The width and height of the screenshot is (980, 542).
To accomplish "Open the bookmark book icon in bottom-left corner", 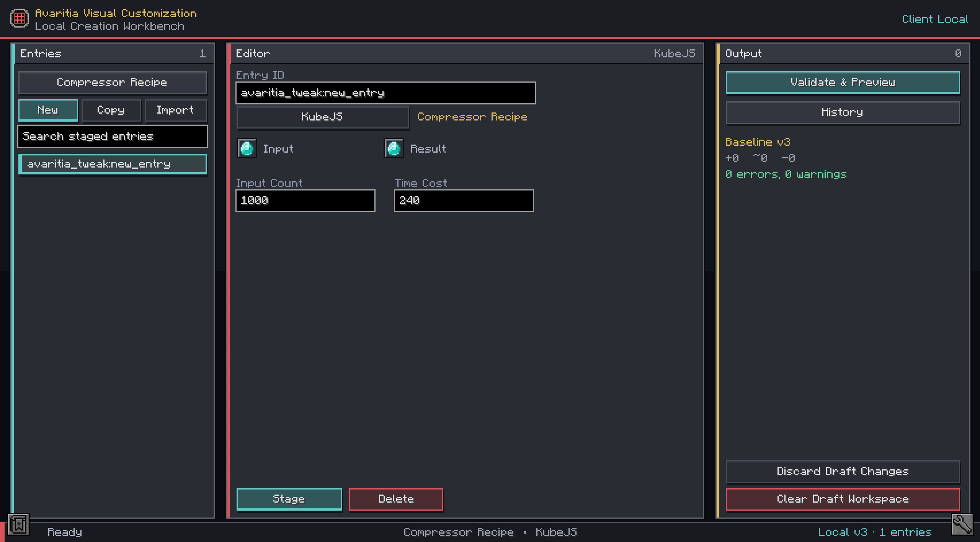I will [x=18, y=524].
